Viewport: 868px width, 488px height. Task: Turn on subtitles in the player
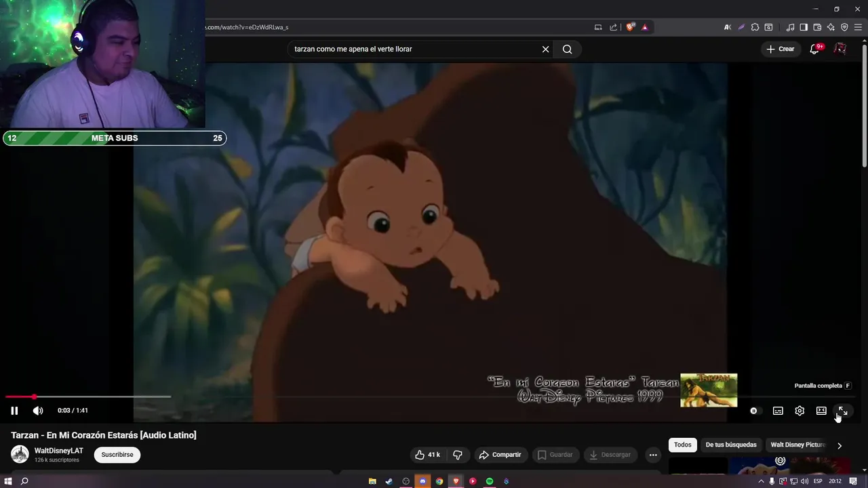click(x=778, y=411)
